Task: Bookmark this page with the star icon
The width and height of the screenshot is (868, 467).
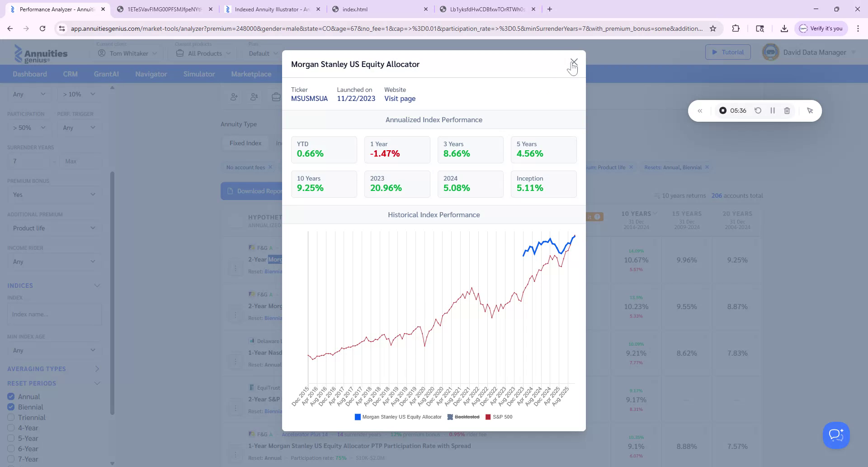Action: tap(713, 29)
